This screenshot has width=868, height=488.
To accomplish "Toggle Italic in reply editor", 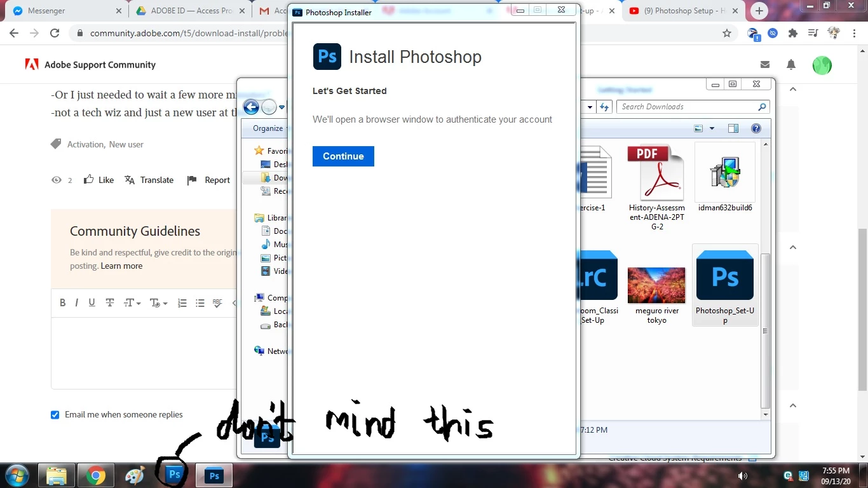I will pos(77,303).
